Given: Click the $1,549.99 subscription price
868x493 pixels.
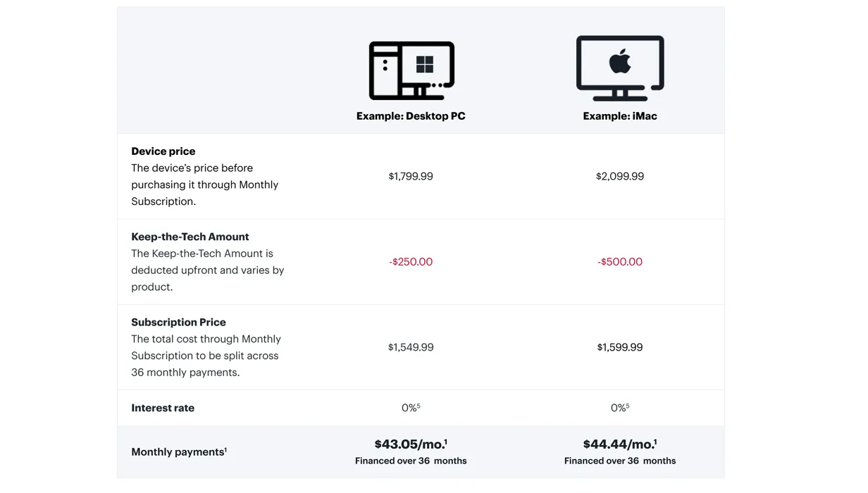Looking at the screenshot, I should click(x=411, y=347).
